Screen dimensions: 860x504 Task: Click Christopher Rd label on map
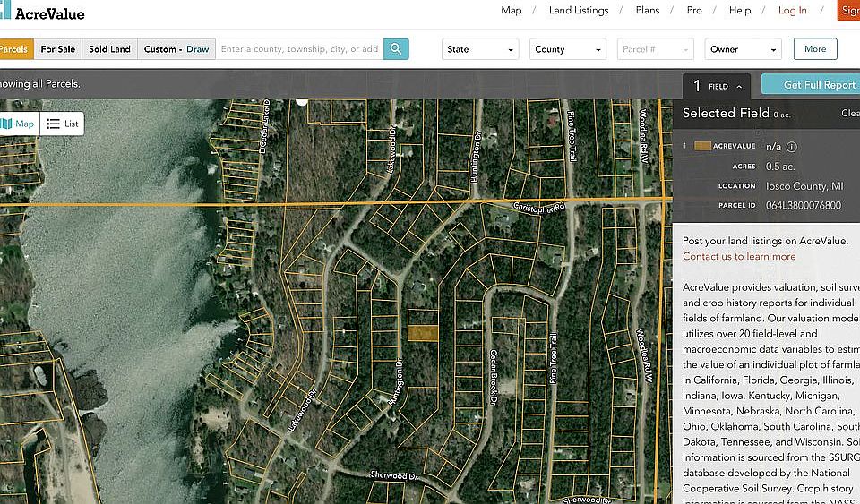(539, 209)
